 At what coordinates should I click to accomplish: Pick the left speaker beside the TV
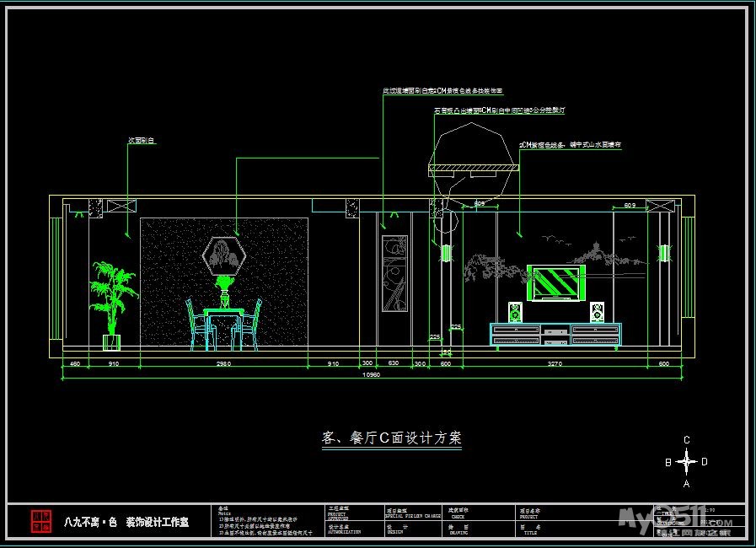pyautogui.click(x=514, y=312)
